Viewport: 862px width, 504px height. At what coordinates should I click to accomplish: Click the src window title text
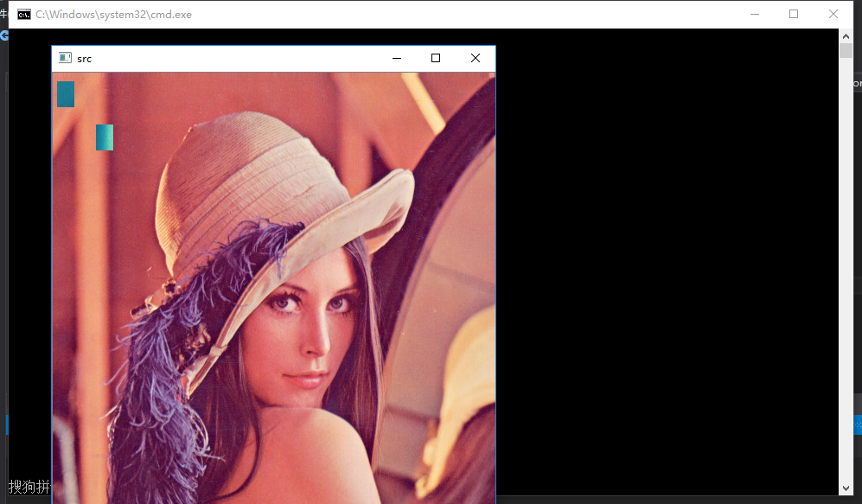click(84, 59)
